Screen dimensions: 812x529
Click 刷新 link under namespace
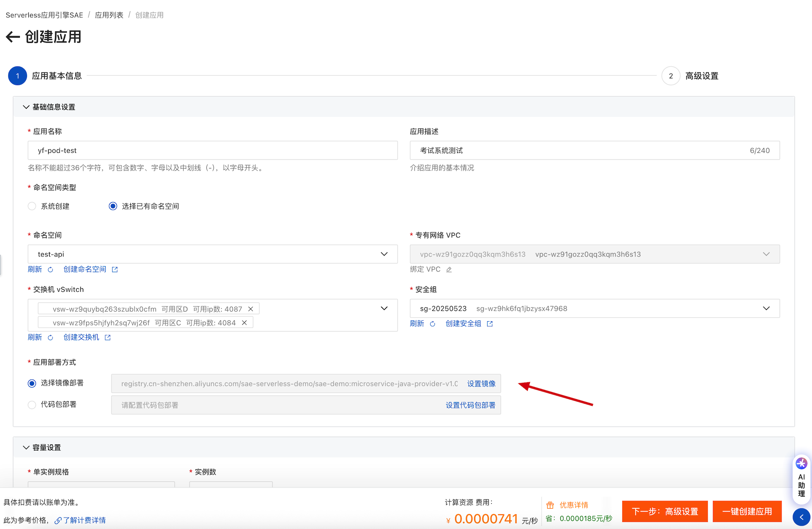pos(35,270)
